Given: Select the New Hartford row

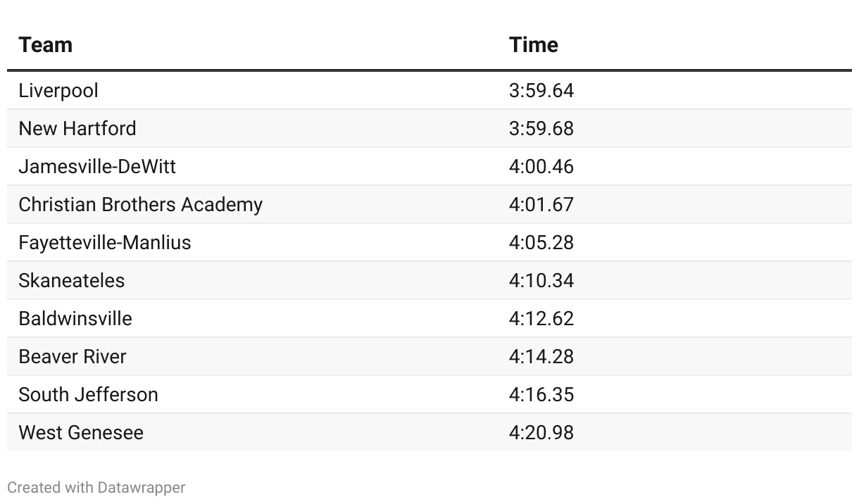Looking at the screenshot, I should point(429,129).
